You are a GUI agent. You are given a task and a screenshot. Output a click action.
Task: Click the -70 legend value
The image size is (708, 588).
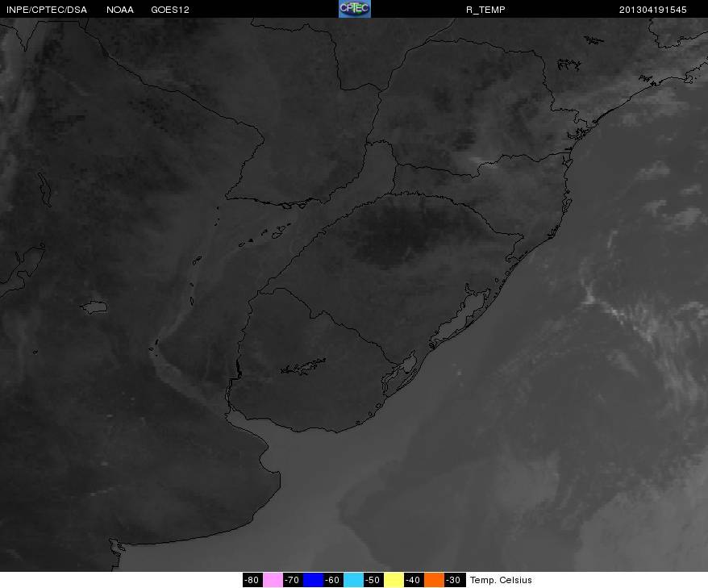click(x=293, y=580)
